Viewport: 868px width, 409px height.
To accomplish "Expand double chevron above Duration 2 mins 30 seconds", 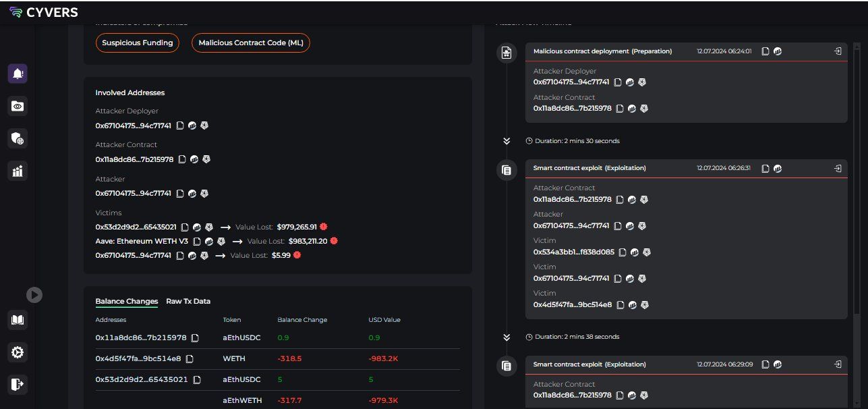I will coord(507,141).
